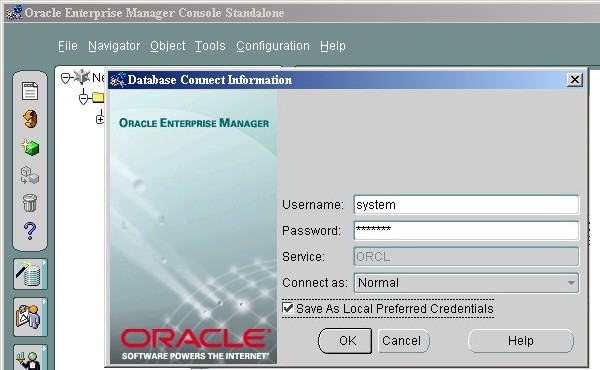Click the report document icon in sidebar
The image size is (600, 370).
click(x=30, y=91)
